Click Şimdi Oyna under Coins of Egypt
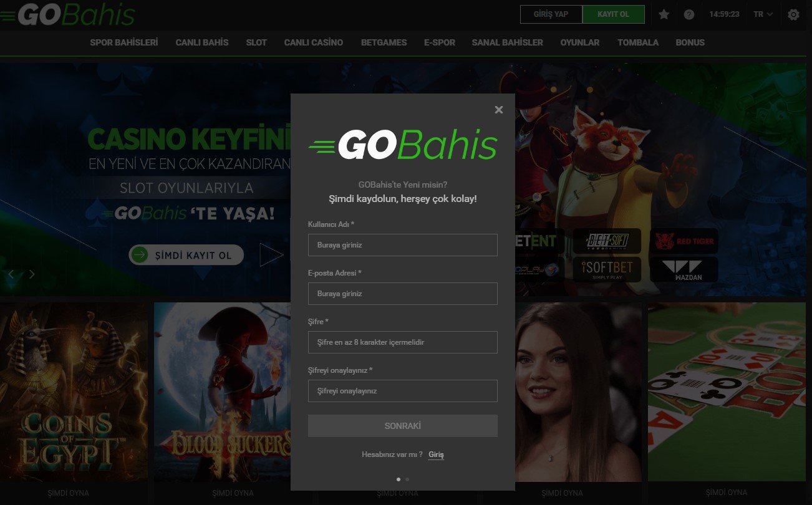The image size is (812, 505). click(x=68, y=493)
